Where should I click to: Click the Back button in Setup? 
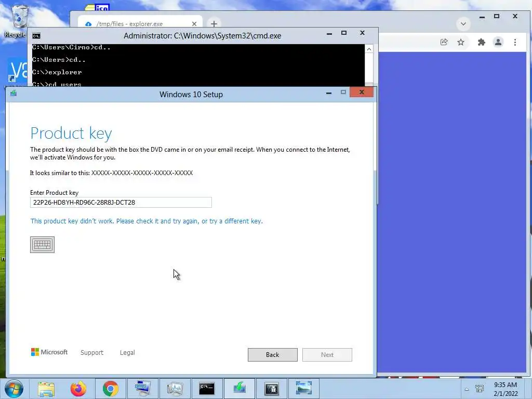click(x=272, y=354)
